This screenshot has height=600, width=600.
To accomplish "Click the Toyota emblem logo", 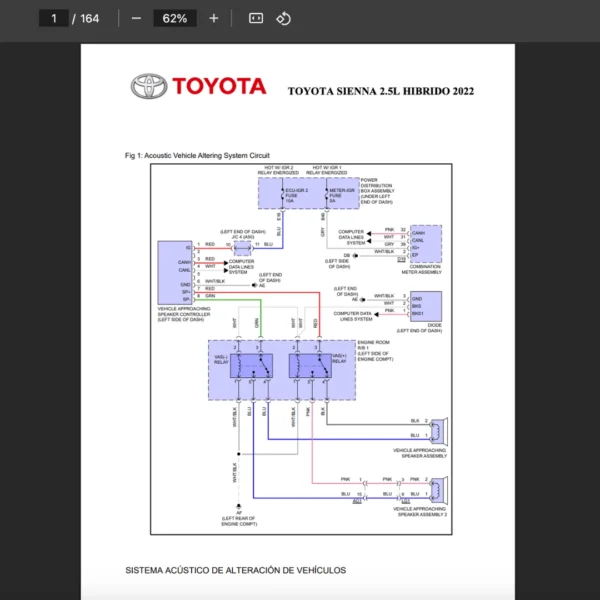I will (x=148, y=86).
